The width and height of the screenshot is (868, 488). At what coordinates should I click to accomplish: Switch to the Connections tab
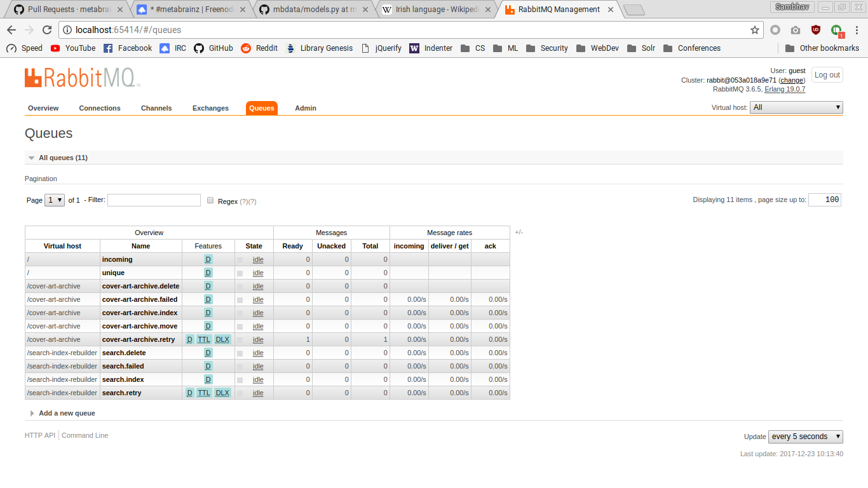coord(100,108)
